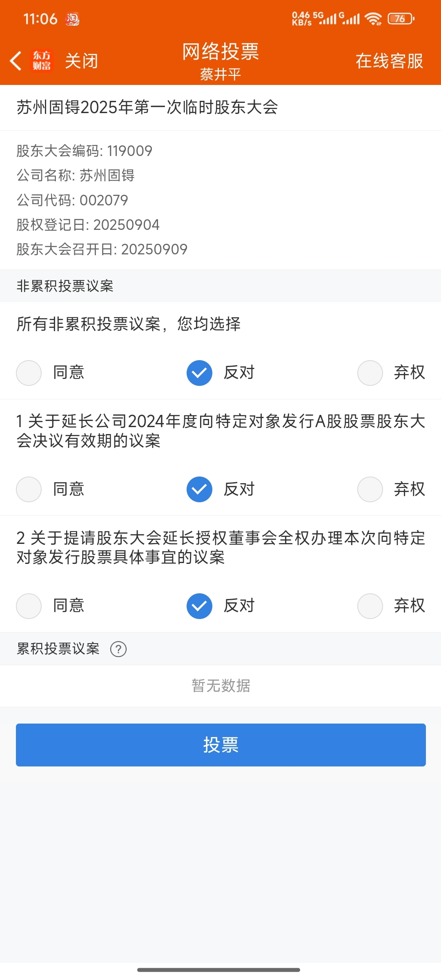
Task: Submit with the blue 投票 button
Action: pos(221,745)
